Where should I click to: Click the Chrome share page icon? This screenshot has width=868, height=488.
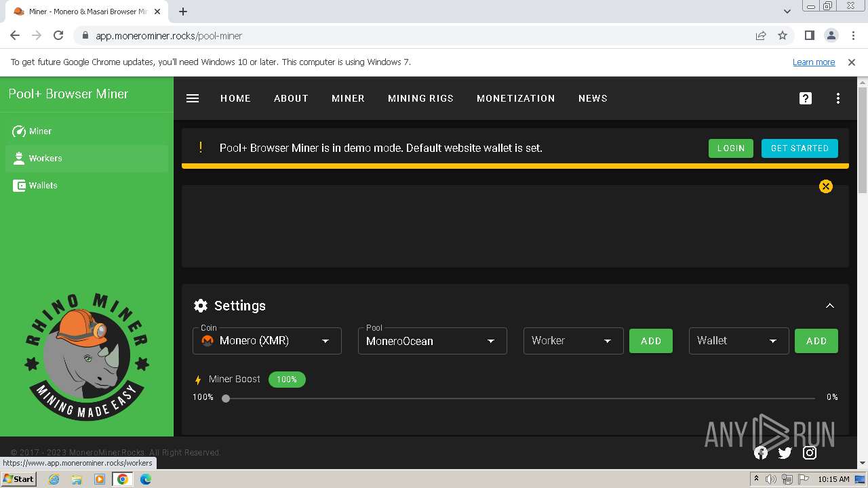[x=761, y=36]
